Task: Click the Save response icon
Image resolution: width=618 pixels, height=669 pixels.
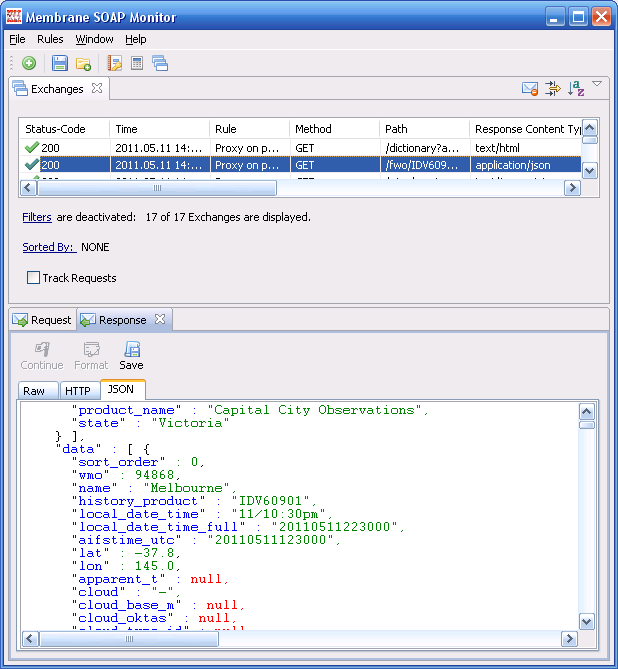Action: (x=132, y=349)
